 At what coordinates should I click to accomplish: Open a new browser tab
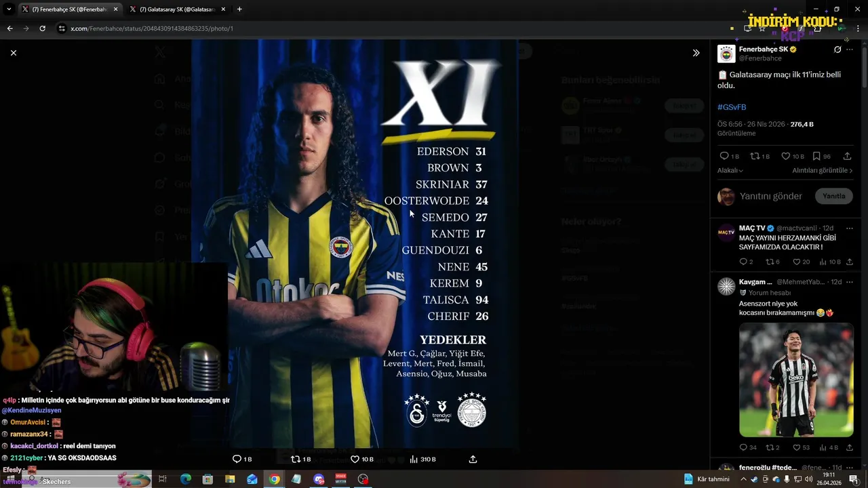pyautogui.click(x=239, y=9)
